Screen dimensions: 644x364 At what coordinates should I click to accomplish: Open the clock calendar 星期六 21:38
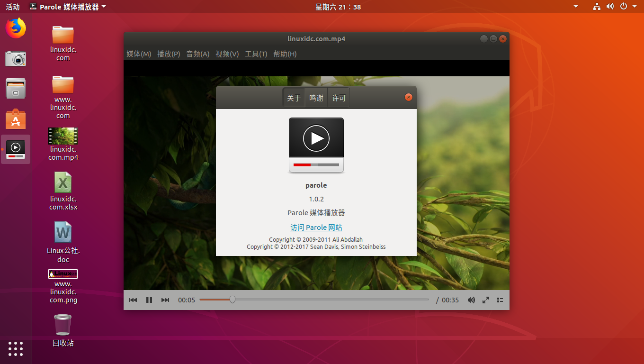[338, 7]
